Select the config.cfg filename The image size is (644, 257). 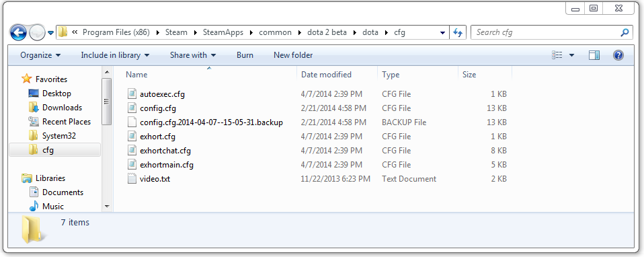pyautogui.click(x=158, y=108)
